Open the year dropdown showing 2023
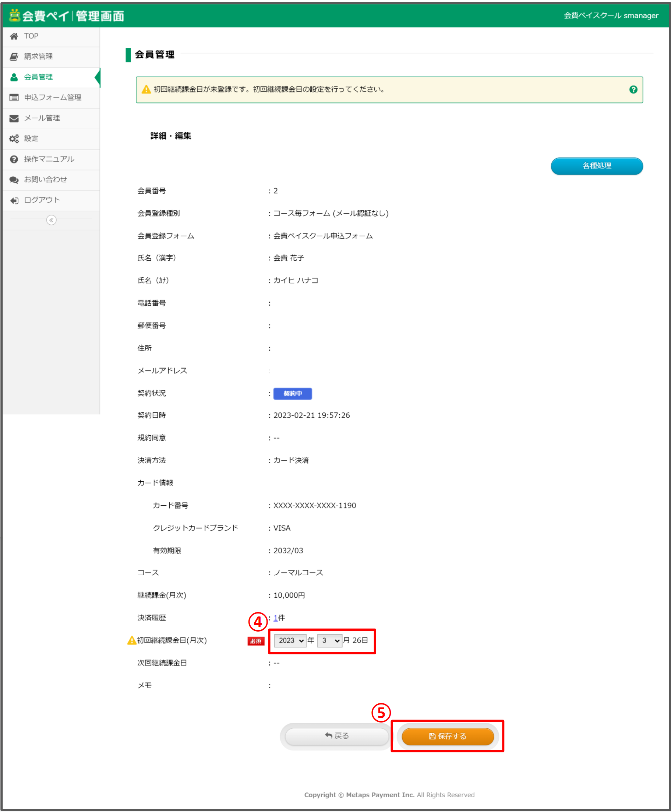671x812 pixels. (x=290, y=641)
